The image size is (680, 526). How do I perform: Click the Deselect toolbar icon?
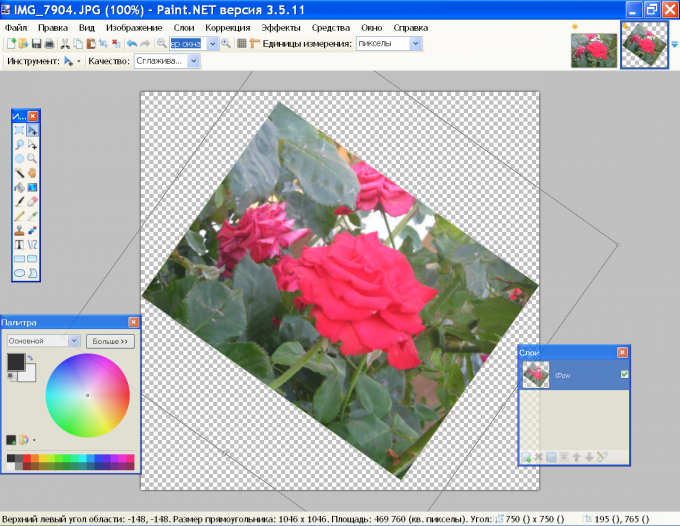[x=116, y=43]
